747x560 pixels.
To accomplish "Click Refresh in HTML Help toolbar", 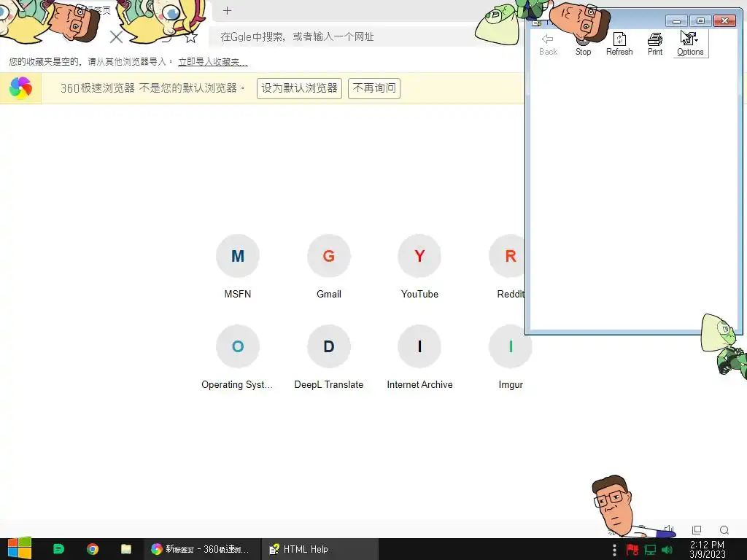I will [619, 44].
